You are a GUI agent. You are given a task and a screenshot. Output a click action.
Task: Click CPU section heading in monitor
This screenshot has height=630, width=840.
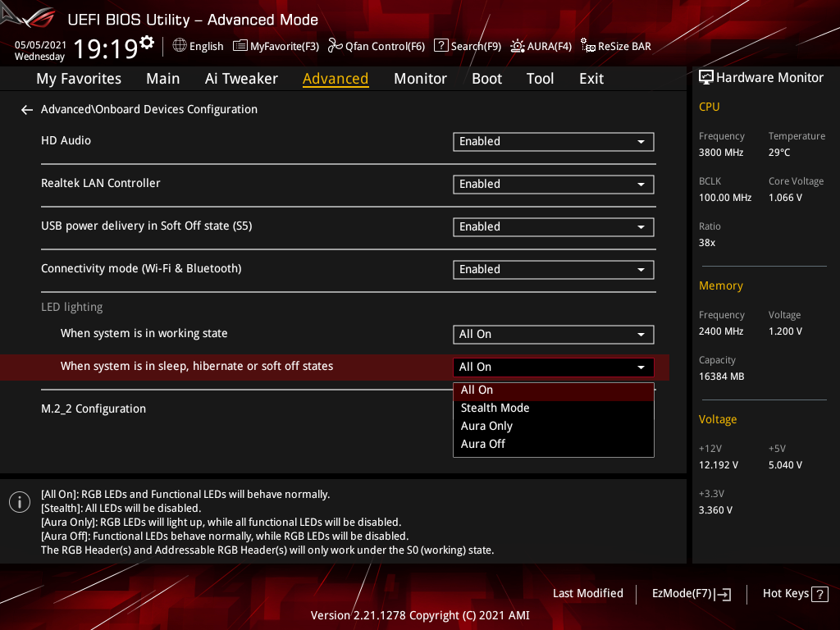[x=709, y=107]
